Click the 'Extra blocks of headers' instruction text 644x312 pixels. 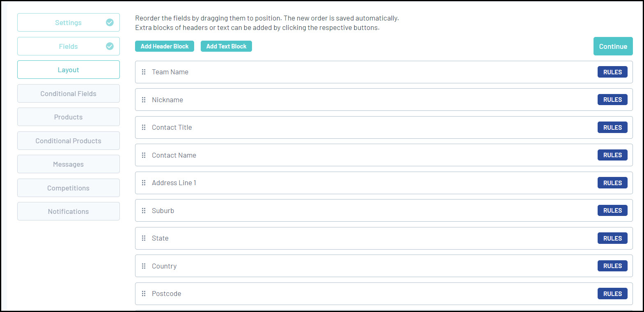pyautogui.click(x=257, y=28)
